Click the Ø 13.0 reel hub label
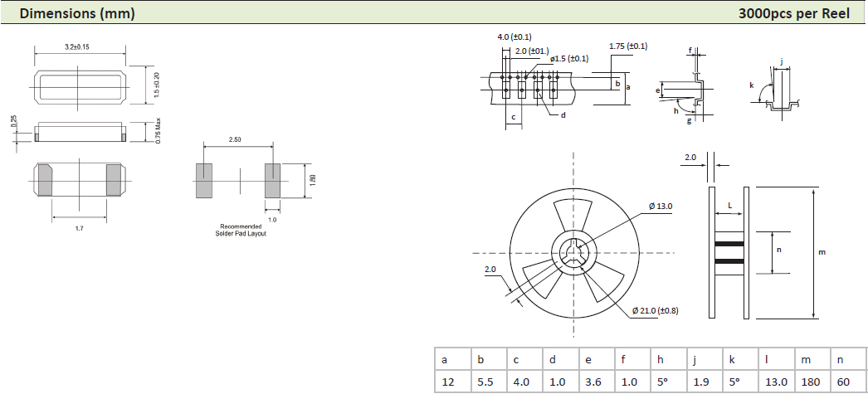This screenshot has width=868, height=394. tap(662, 205)
